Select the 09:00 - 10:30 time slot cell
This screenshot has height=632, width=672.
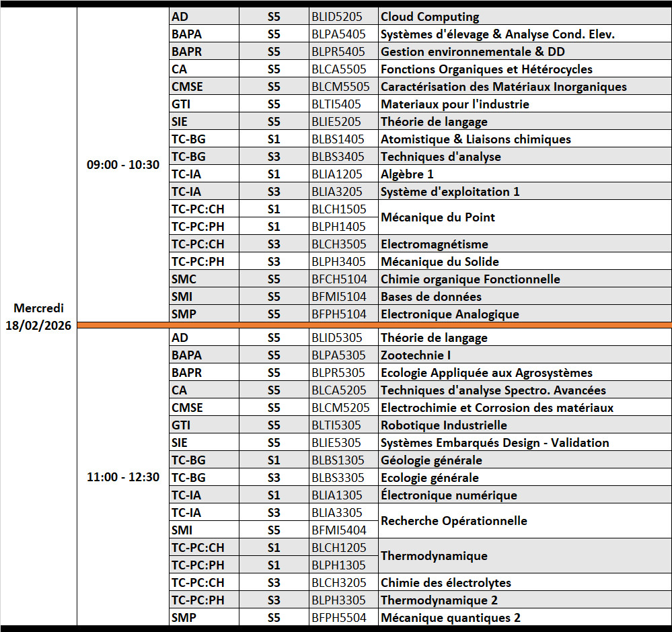click(123, 165)
